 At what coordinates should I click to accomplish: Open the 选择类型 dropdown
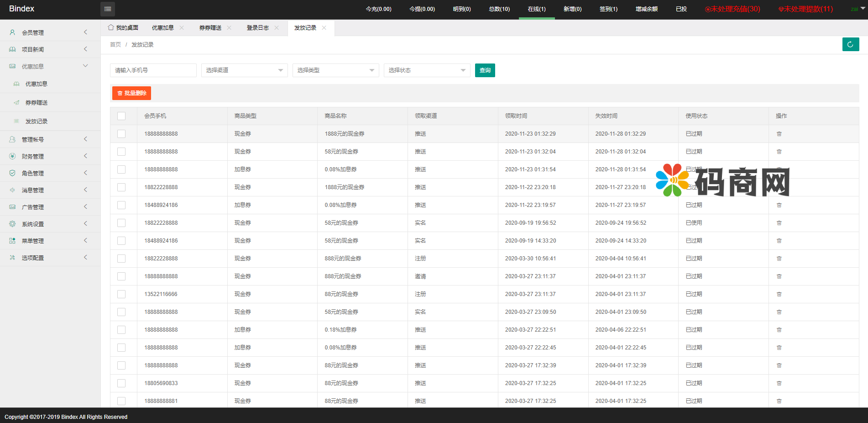coord(335,70)
